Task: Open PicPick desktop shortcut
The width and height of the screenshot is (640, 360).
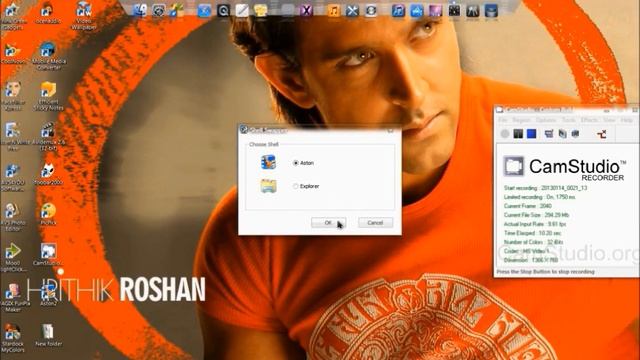Action: point(48,215)
